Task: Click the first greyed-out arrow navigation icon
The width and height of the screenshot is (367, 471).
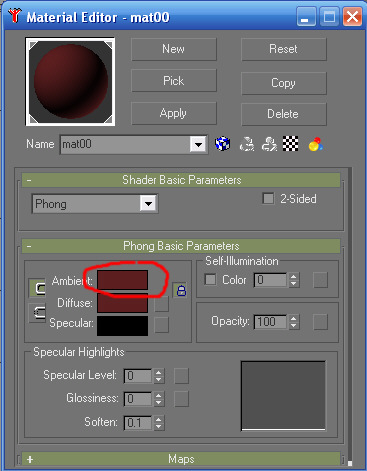Action: pyautogui.click(x=247, y=144)
